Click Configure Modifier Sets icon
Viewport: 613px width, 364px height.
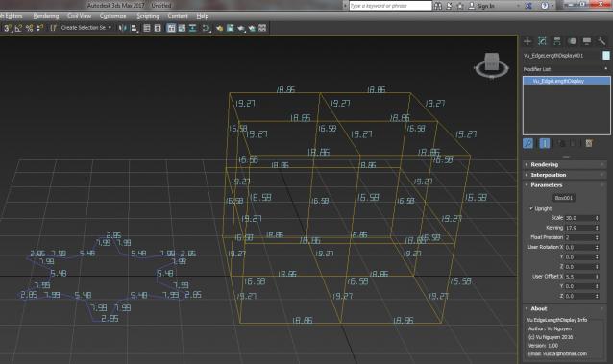click(x=589, y=143)
